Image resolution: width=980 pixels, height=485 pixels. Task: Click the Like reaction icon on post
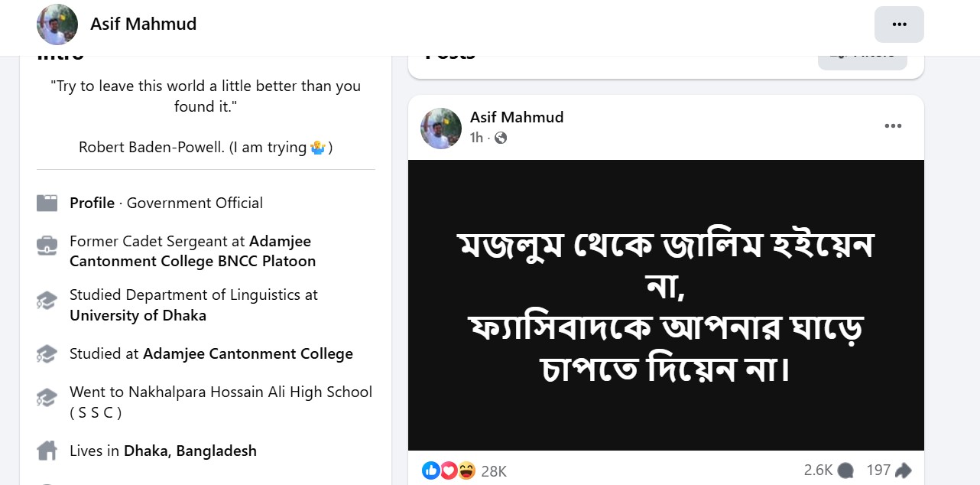(x=431, y=470)
